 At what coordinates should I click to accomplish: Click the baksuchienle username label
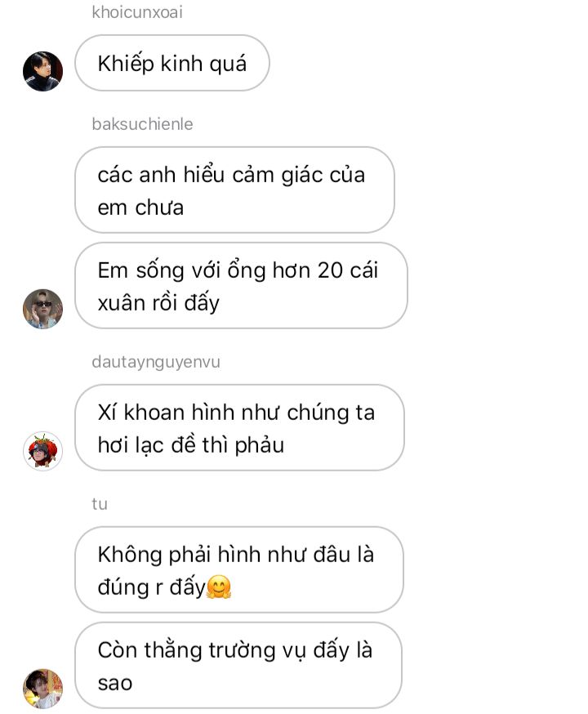pyautogui.click(x=142, y=124)
